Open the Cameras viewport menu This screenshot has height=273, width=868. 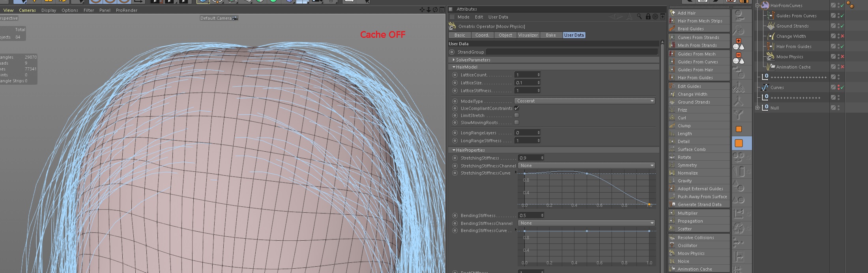[x=27, y=10]
